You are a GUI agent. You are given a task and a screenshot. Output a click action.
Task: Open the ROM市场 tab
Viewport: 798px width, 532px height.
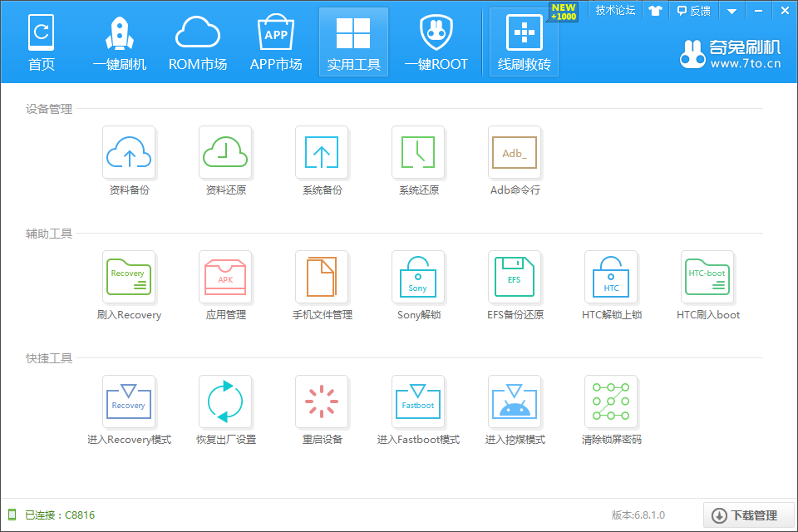pos(198,42)
